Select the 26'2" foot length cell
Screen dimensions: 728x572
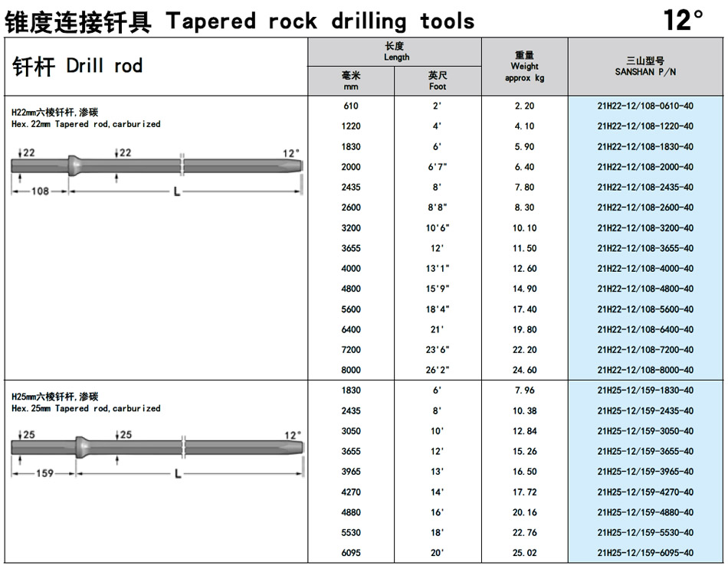(x=438, y=371)
